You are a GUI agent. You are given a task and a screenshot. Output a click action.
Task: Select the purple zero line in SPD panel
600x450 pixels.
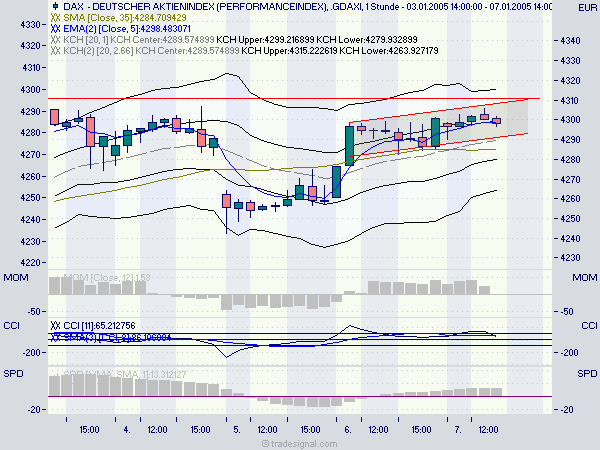(300, 396)
